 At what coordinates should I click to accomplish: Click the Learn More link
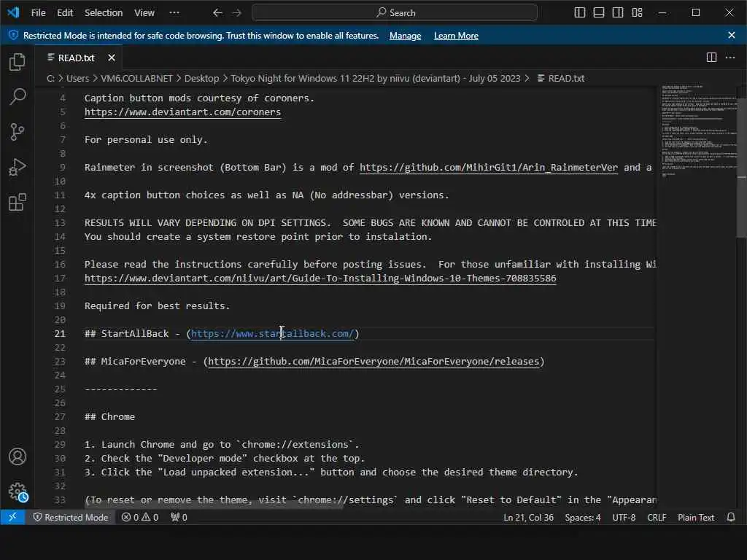[x=456, y=36]
